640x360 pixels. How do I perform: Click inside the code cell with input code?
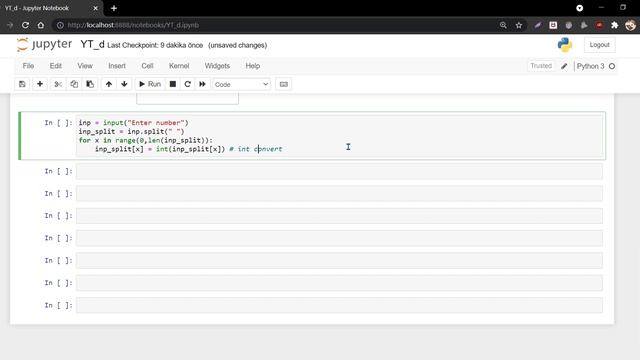pos(339,136)
